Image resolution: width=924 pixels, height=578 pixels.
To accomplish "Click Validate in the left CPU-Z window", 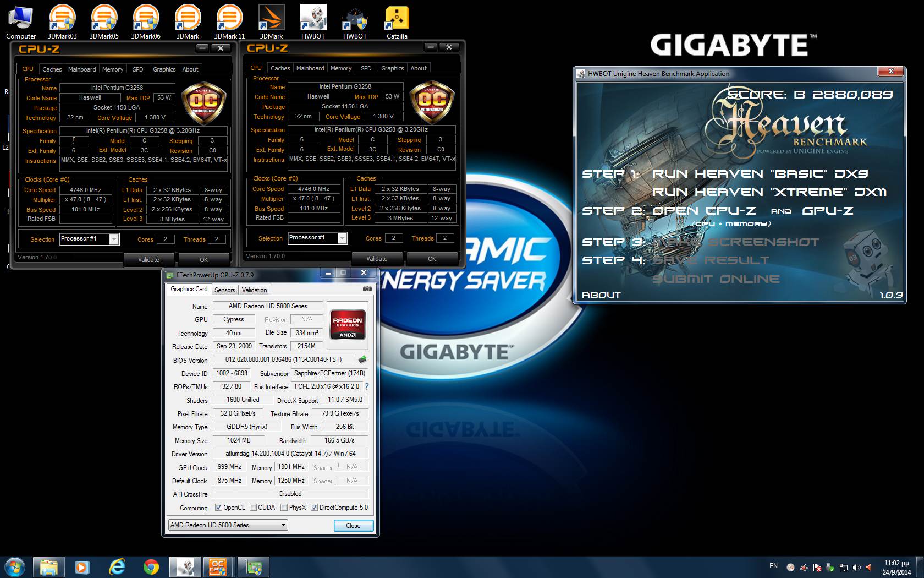I will click(x=148, y=260).
